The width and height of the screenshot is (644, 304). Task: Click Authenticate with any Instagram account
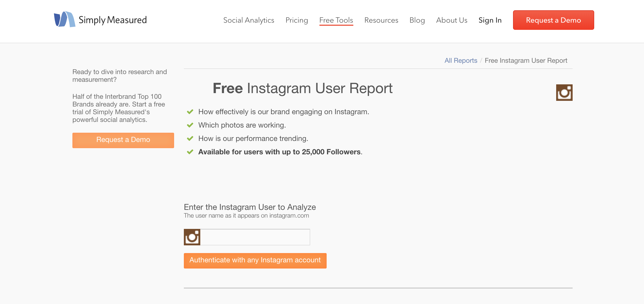click(x=255, y=261)
